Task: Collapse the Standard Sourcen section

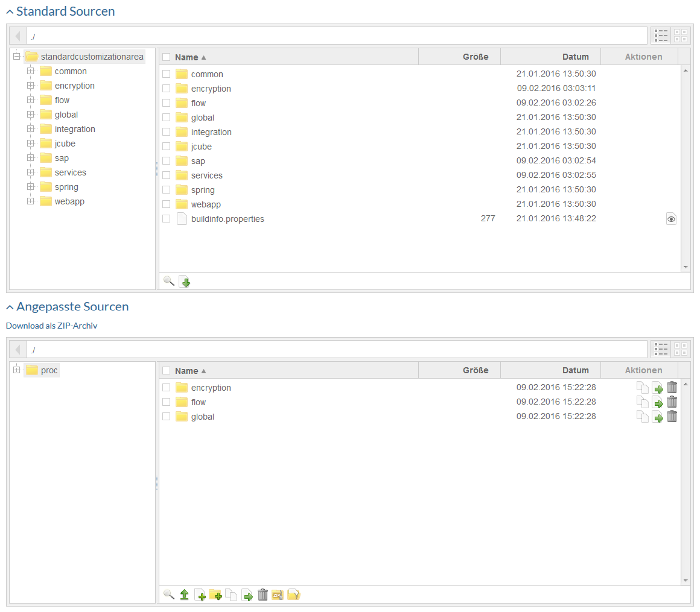Action: pos(10,12)
